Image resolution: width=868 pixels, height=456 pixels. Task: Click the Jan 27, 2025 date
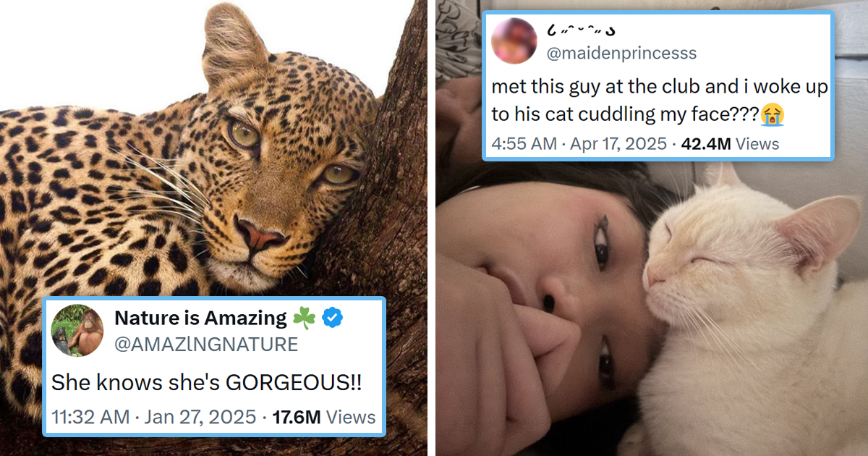tap(199, 417)
